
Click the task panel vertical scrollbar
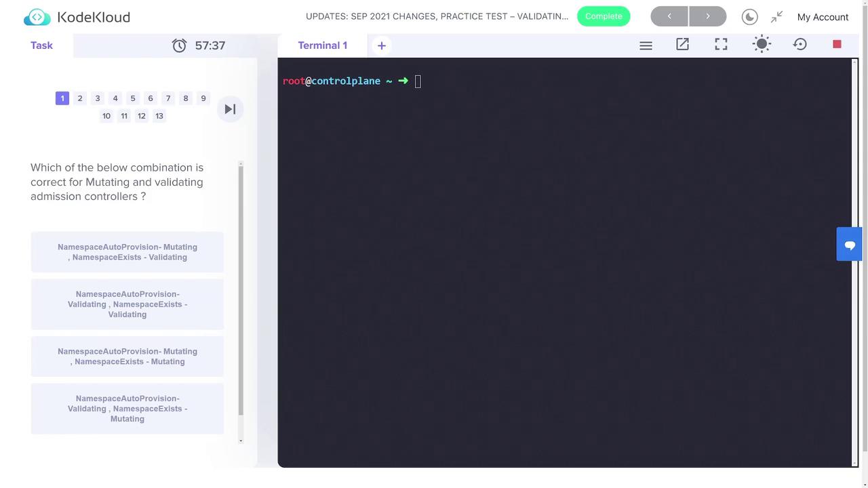(241, 290)
